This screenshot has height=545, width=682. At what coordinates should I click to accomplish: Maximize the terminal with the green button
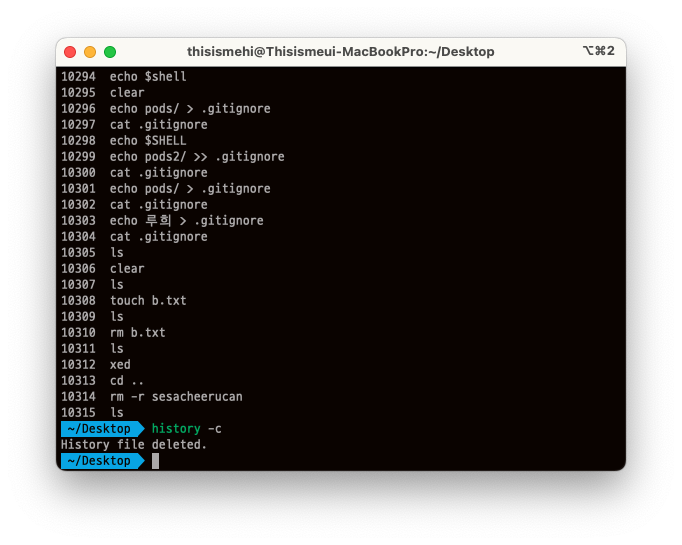110,52
